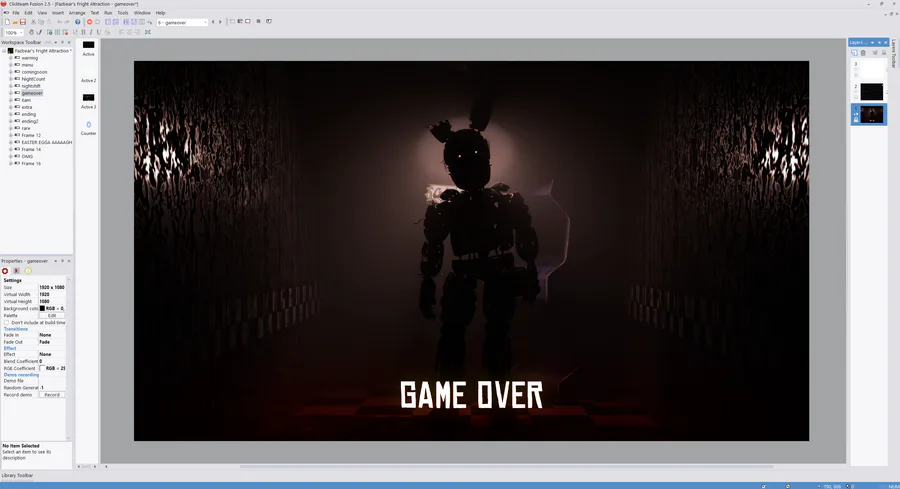Viewport: 900px width, 489px height.
Task: Open the Tools menu
Action: (x=123, y=13)
